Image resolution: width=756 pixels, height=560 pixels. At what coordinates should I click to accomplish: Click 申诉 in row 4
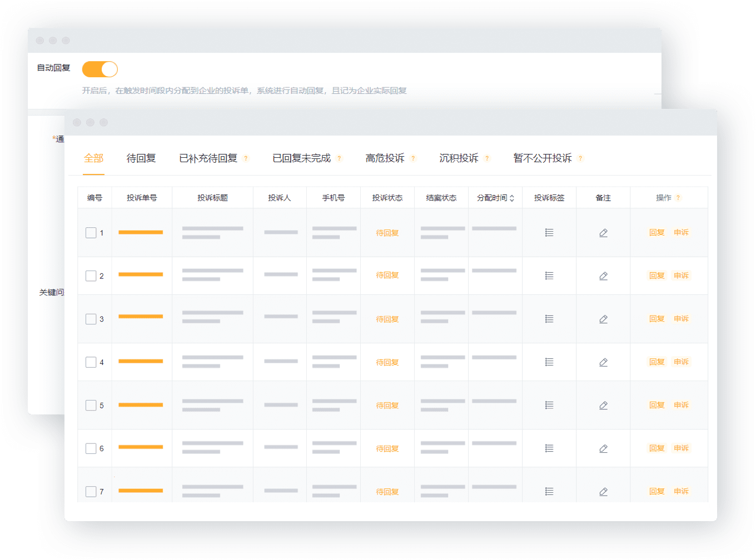[x=681, y=362]
